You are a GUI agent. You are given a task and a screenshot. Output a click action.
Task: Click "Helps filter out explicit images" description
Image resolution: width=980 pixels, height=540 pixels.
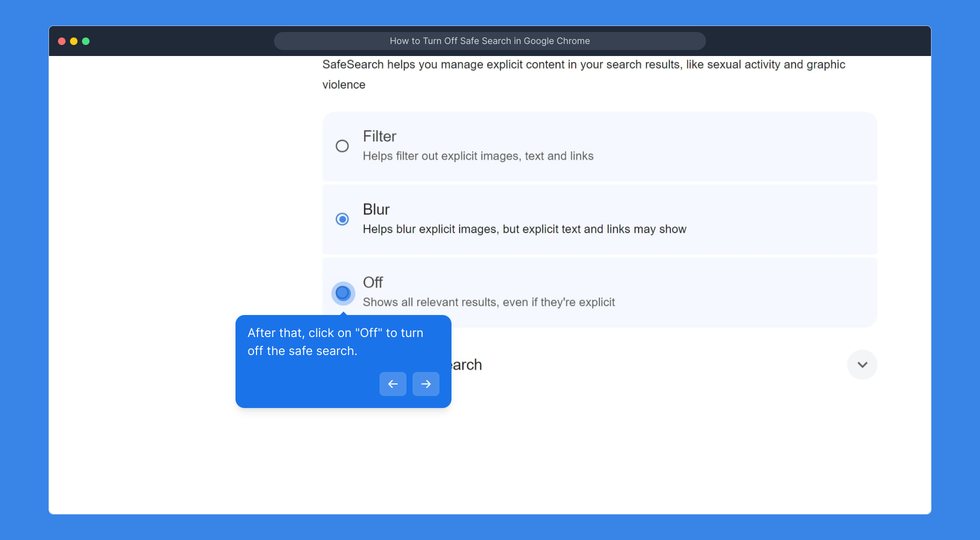coord(478,156)
